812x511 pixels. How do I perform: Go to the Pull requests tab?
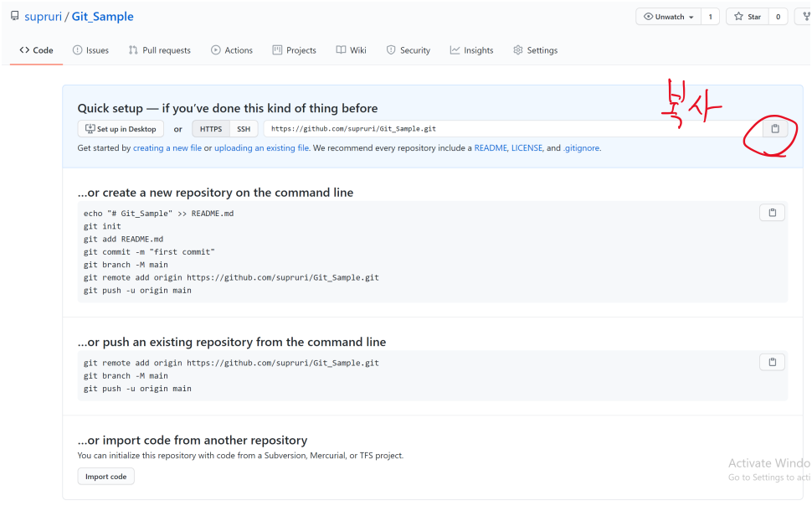coord(160,50)
